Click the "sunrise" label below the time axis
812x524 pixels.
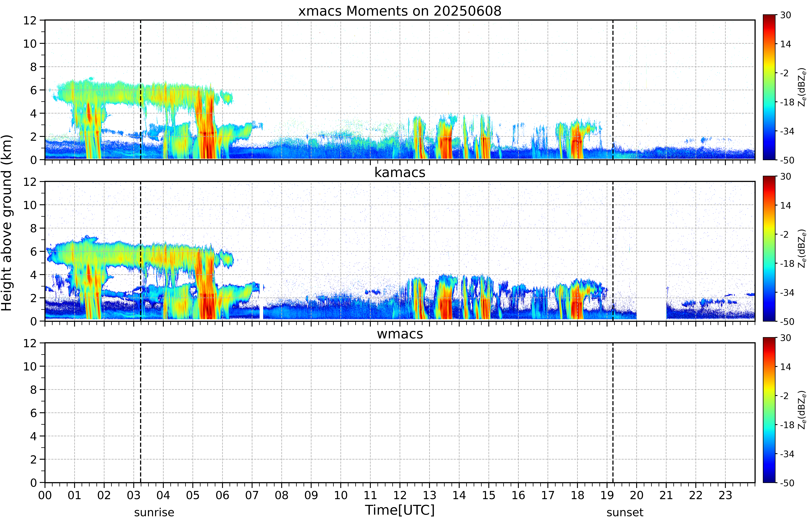point(154,512)
